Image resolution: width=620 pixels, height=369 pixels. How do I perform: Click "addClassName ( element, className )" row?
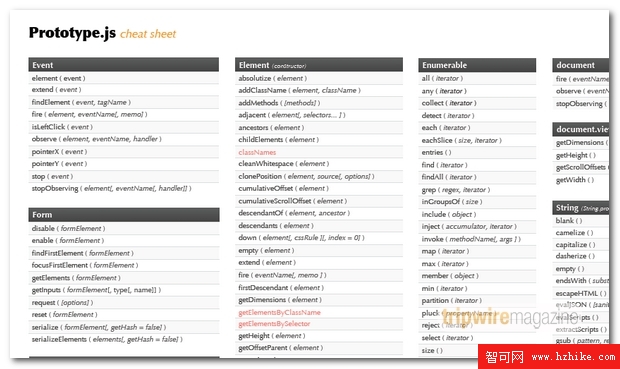(x=319, y=91)
